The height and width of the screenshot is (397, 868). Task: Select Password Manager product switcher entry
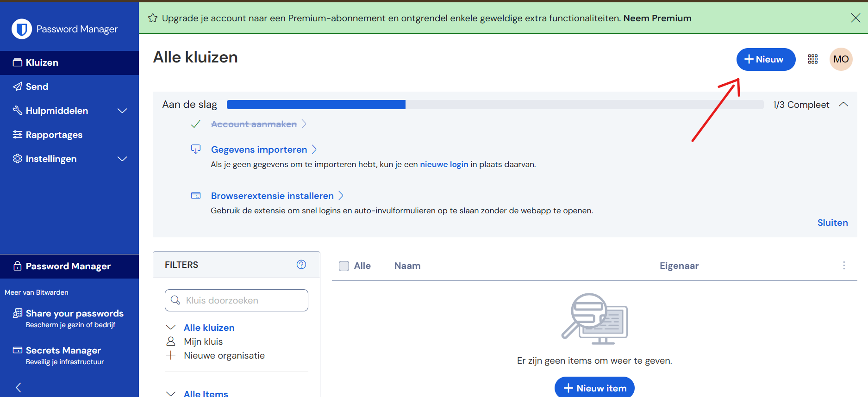(69, 266)
